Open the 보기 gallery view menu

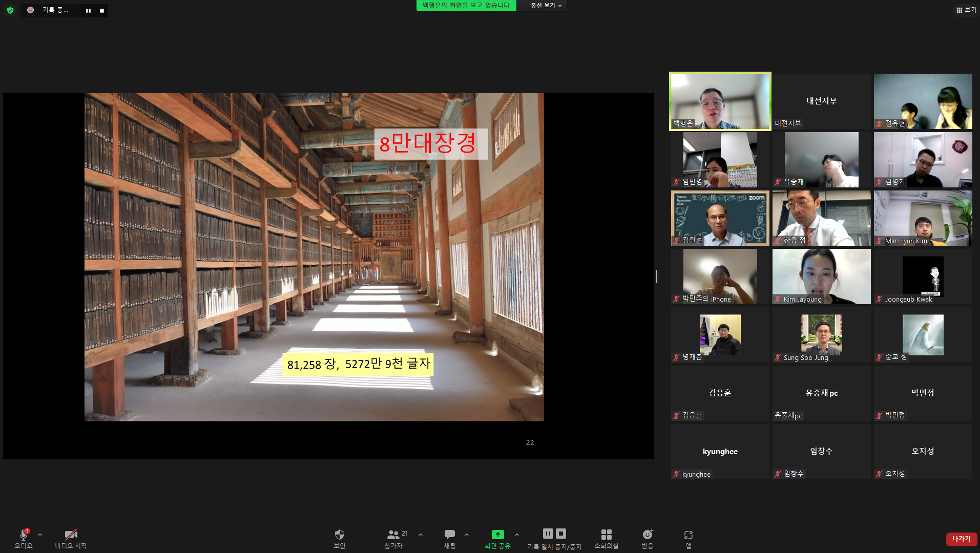coord(966,10)
